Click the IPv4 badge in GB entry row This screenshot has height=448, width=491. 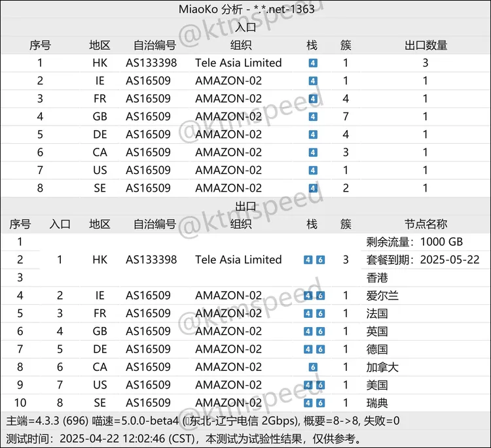point(313,116)
